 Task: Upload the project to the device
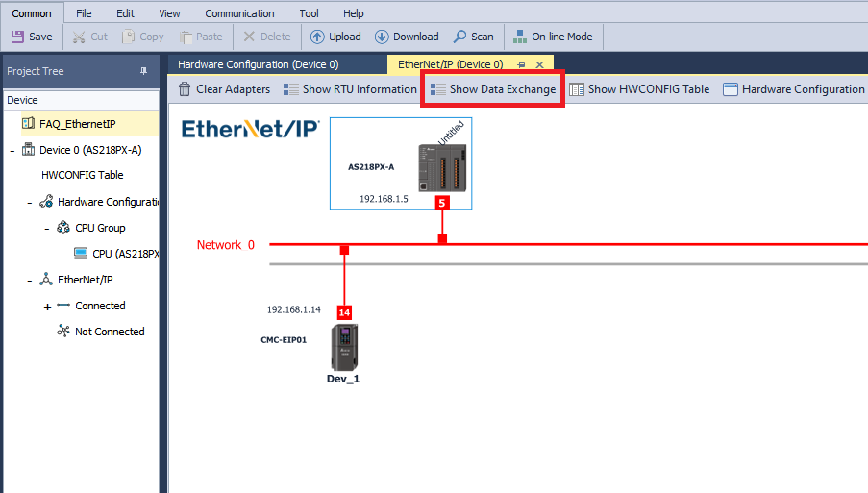333,37
